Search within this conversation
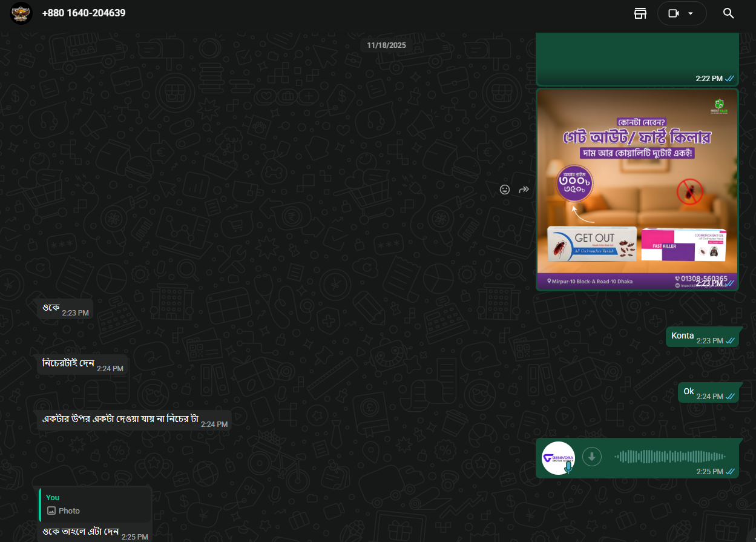Viewport: 756px width, 542px height. point(728,13)
